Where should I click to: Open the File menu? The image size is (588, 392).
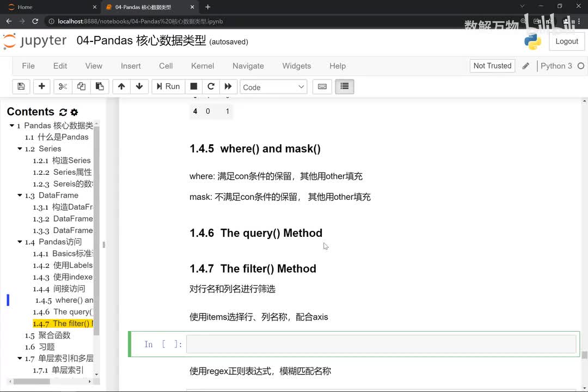point(28,66)
